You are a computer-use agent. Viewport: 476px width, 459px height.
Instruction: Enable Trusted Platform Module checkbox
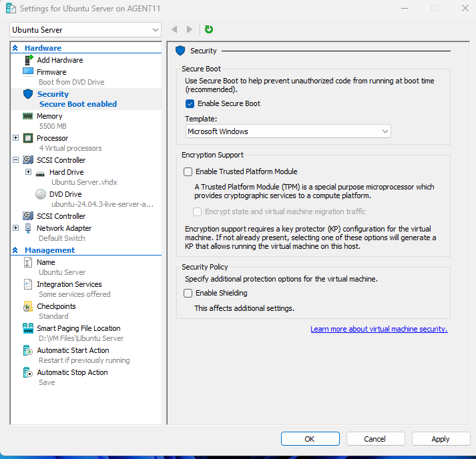(188, 171)
